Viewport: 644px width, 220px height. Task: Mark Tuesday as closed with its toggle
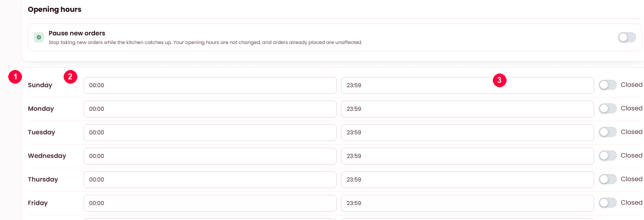(607, 132)
